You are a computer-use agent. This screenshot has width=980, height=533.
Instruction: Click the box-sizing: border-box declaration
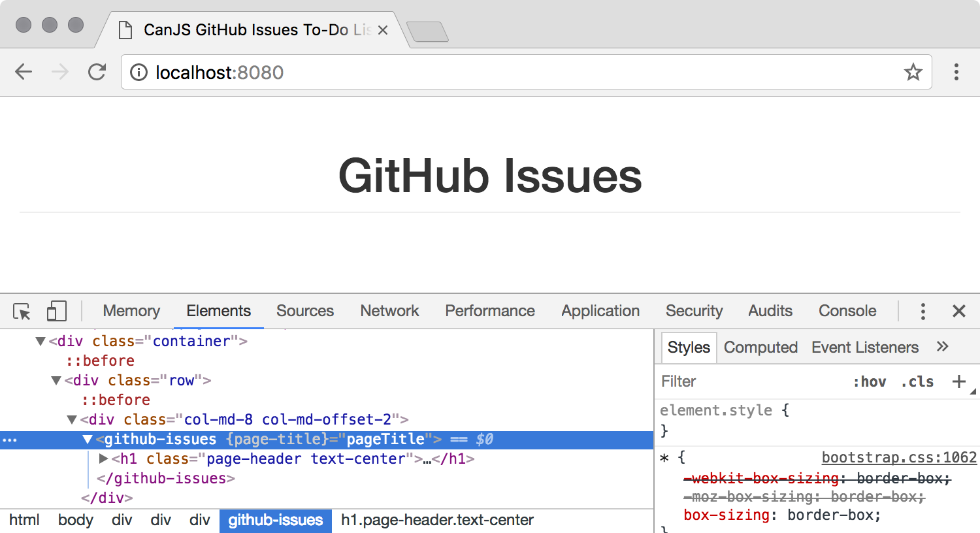(782, 515)
